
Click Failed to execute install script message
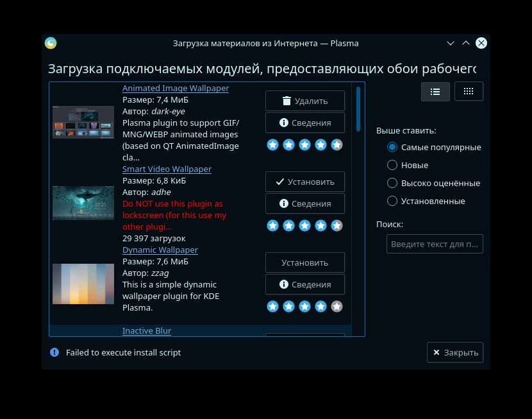click(123, 352)
